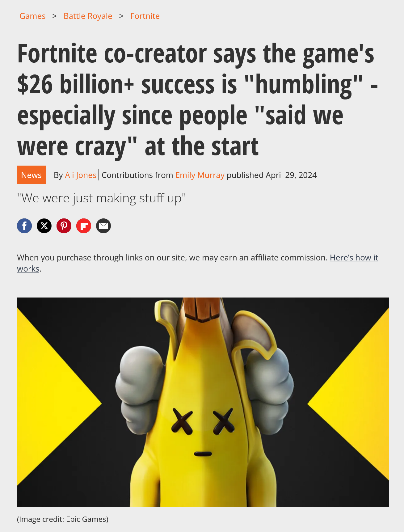Open the Games breadcrumb link
The width and height of the screenshot is (404, 532).
tap(32, 16)
